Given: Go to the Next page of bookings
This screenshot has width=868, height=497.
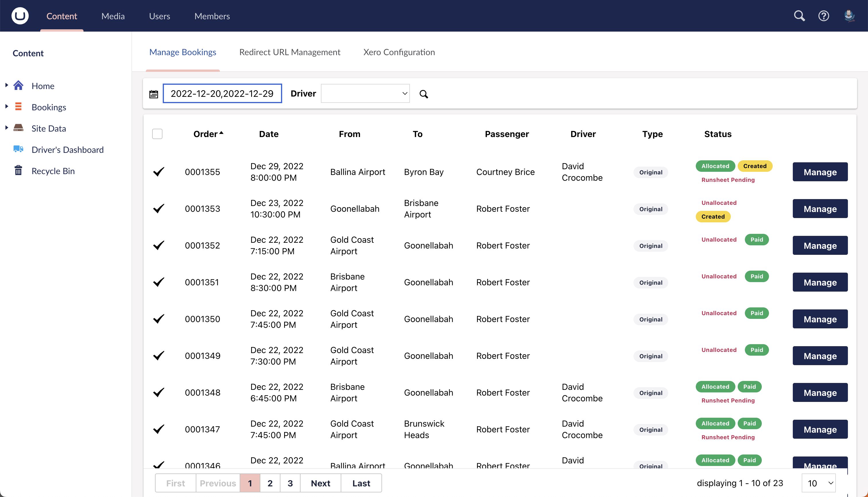Looking at the screenshot, I should (320, 483).
